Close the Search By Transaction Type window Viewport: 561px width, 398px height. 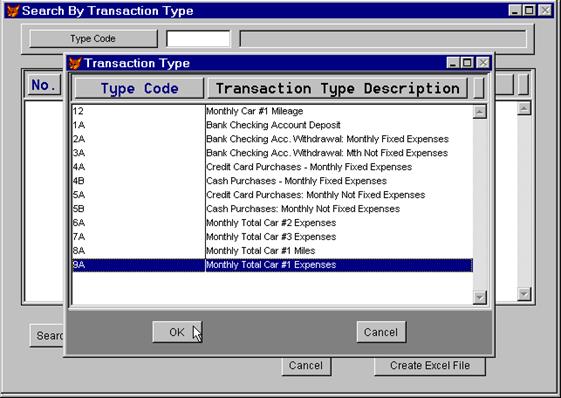click(x=545, y=10)
